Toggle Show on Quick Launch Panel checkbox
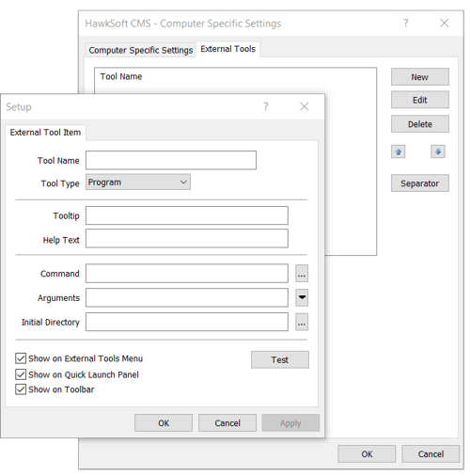Viewport: 470px width, 476px height. click(x=21, y=374)
